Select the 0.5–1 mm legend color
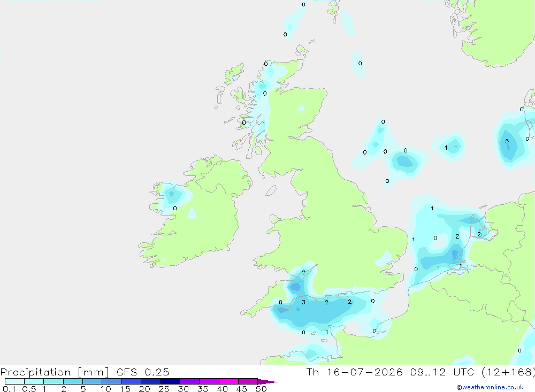Viewport: 535px width, 392px height. [x=34, y=381]
